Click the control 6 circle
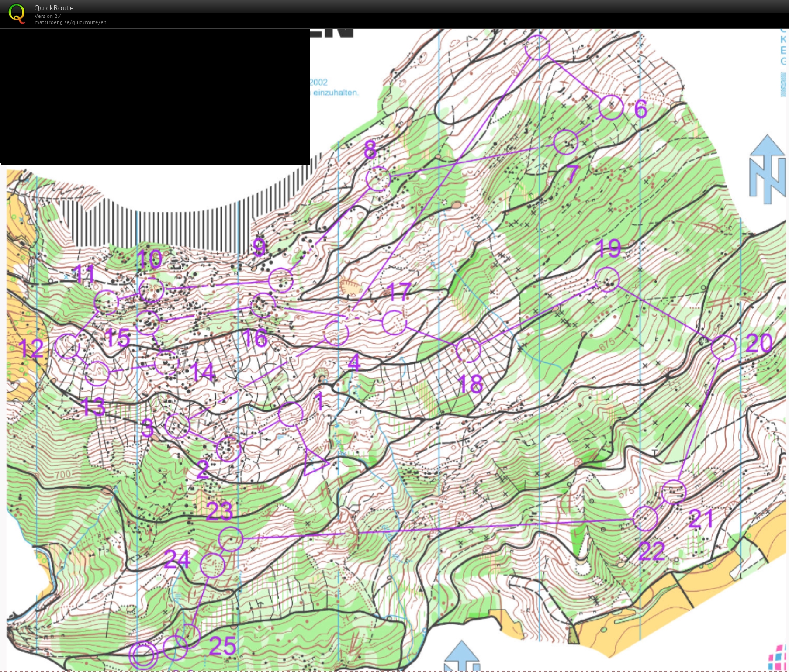 [611, 107]
